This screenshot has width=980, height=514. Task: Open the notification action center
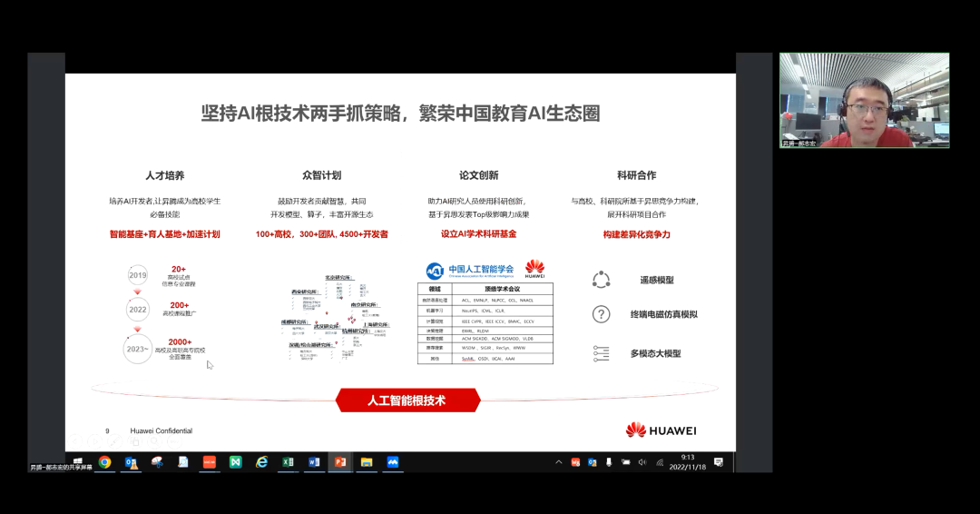coord(719,462)
